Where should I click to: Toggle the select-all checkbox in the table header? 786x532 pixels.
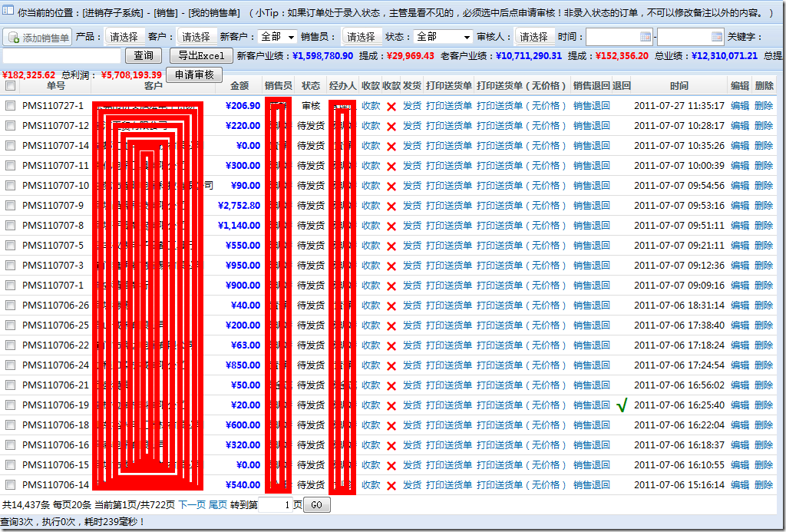pos(10,86)
